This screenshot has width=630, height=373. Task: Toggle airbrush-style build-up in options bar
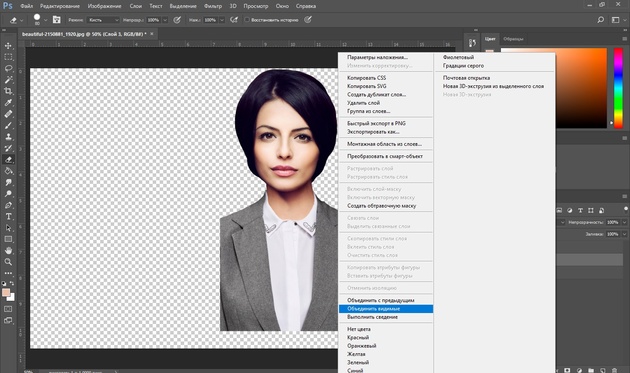(x=234, y=20)
